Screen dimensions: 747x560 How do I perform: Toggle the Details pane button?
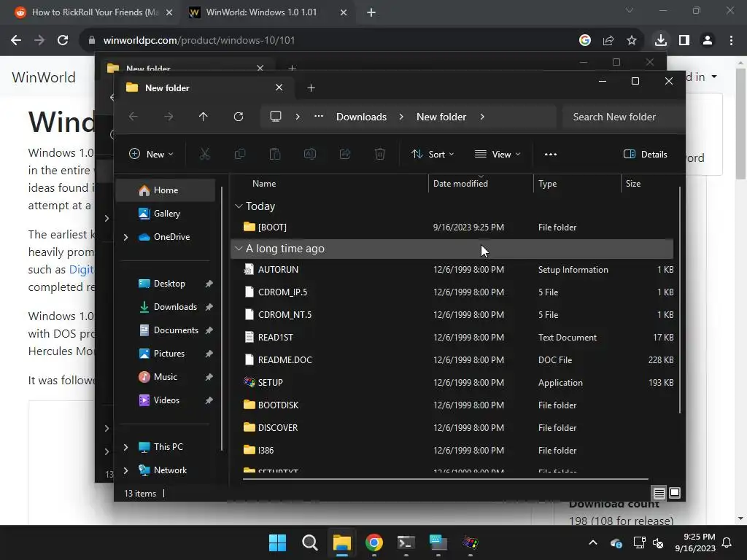(646, 154)
